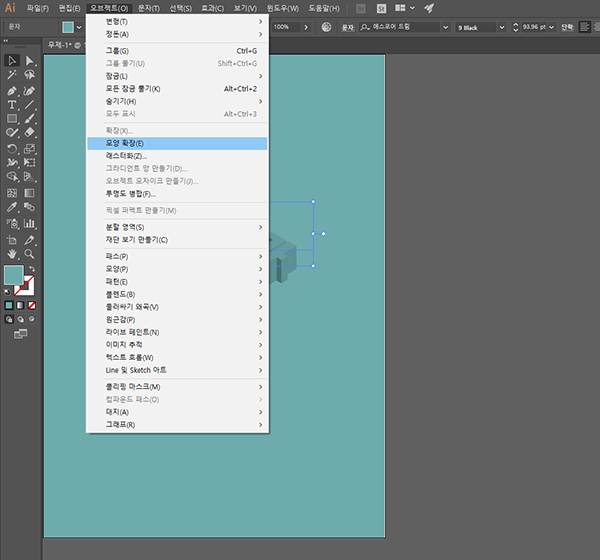
Task: Click the 단락: paragraph panel link
Action: tap(567, 28)
